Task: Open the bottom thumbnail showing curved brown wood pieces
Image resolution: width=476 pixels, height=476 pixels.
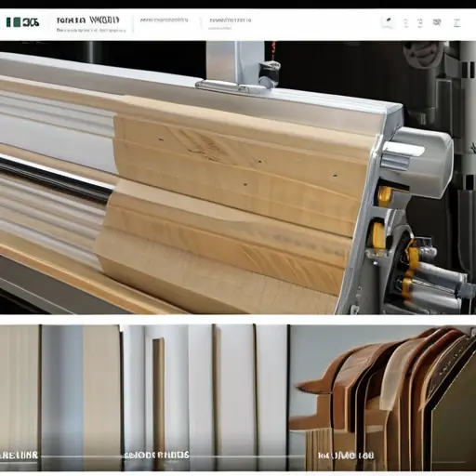Action: click(x=382, y=398)
